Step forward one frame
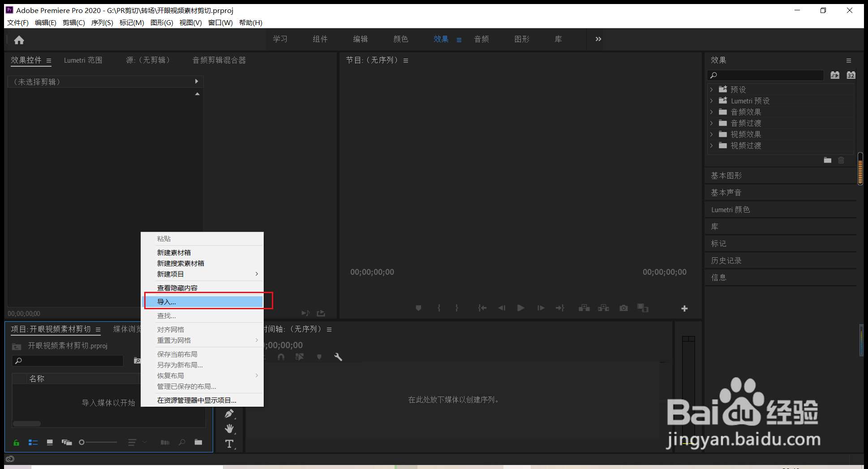The image size is (868, 469). click(541, 308)
